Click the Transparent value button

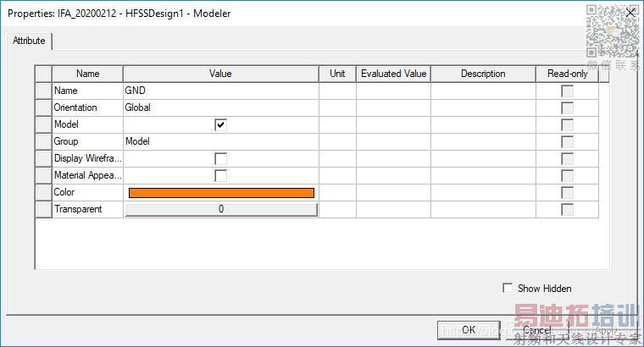221,209
